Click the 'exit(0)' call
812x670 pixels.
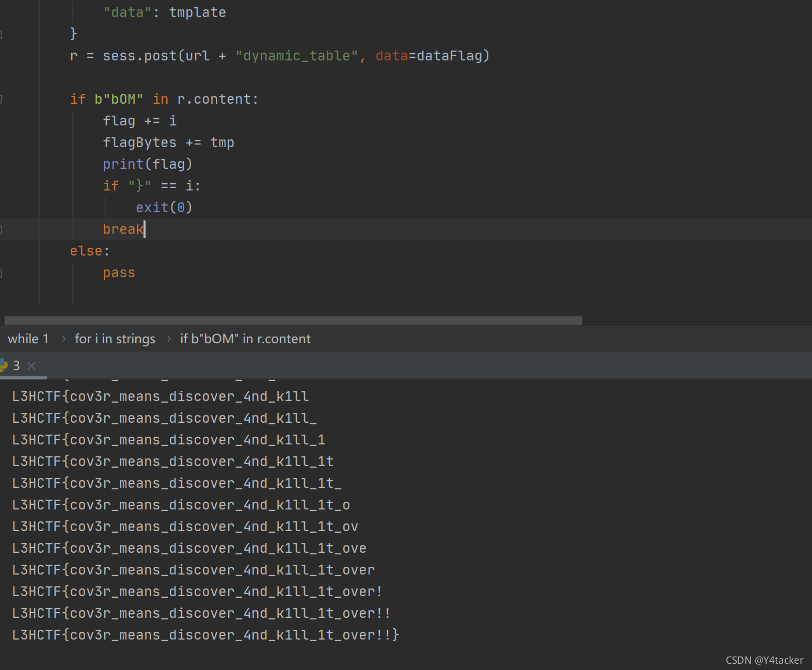tap(164, 208)
